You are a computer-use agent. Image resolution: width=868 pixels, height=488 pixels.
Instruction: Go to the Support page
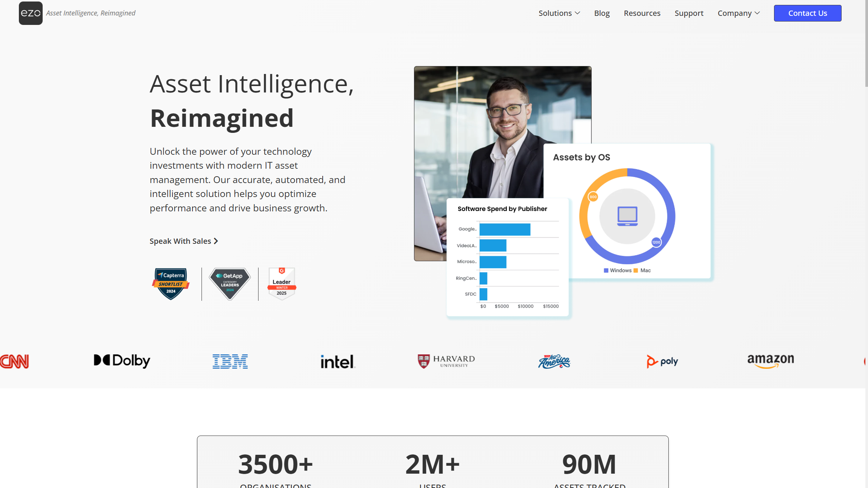tap(689, 13)
